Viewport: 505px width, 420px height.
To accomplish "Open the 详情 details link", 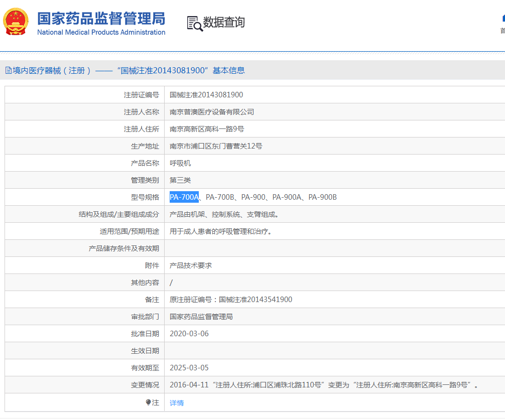I will [177, 402].
